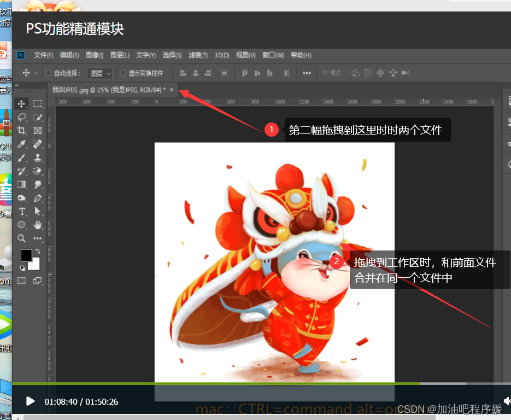This screenshot has width=511, height=420.
Task: Select the Brush tool
Action: (x=21, y=158)
